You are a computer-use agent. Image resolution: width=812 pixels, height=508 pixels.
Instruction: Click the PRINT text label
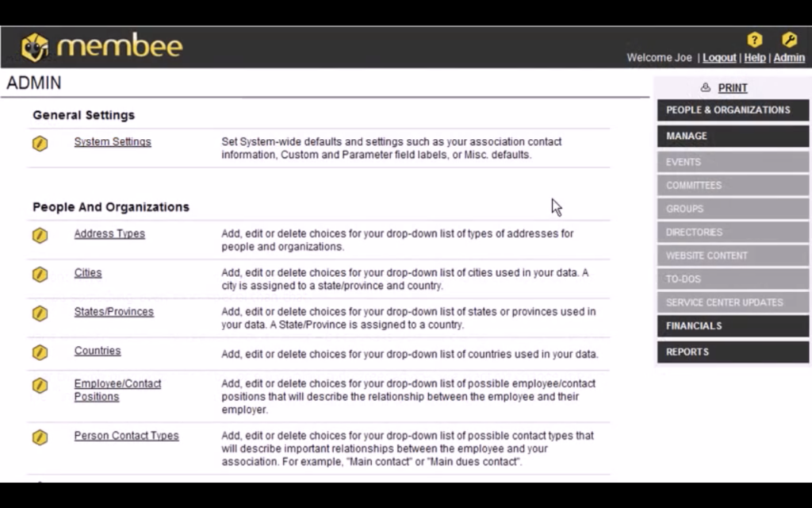(x=731, y=87)
